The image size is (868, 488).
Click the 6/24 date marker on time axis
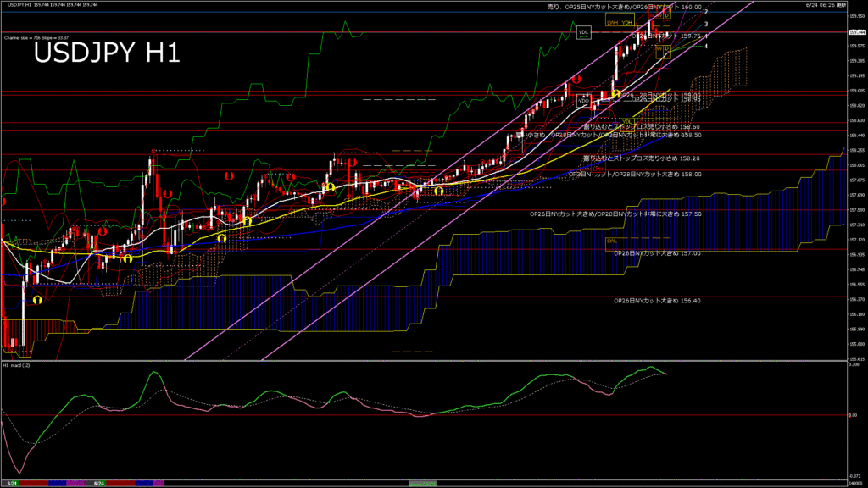pos(99,484)
